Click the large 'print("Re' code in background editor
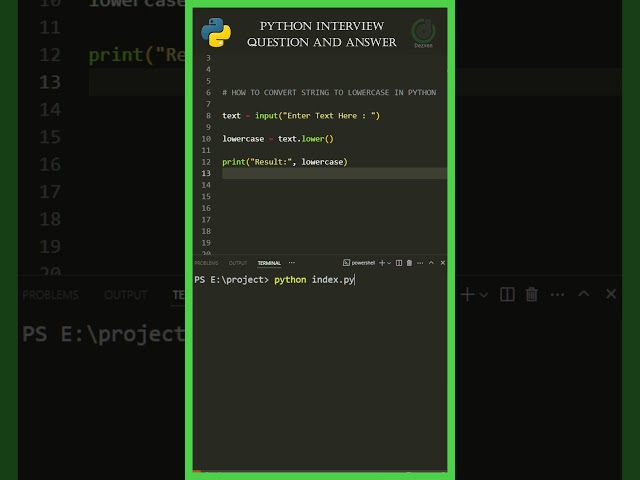The height and width of the screenshot is (480, 640). coord(137,56)
